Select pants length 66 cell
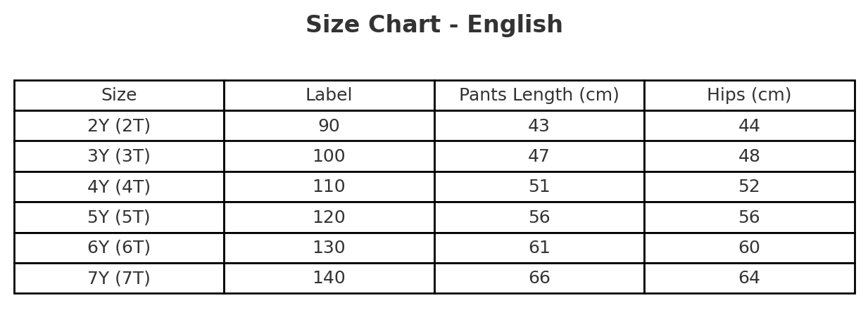Screen dimensions: 868x336 pyautogui.click(x=539, y=278)
